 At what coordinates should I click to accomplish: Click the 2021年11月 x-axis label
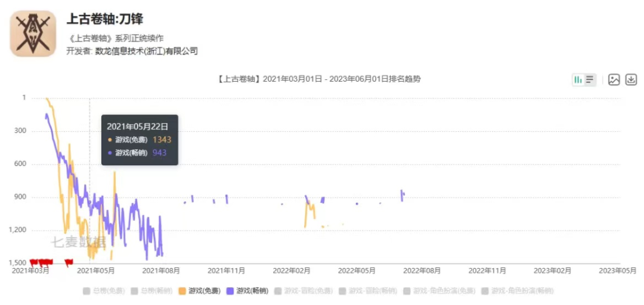point(227,270)
